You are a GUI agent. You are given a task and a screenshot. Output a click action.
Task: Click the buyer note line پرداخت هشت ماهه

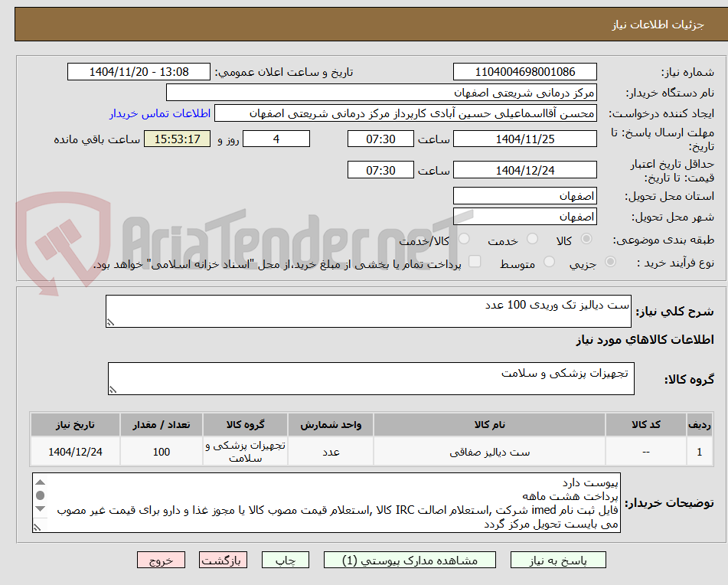pyautogui.click(x=570, y=496)
